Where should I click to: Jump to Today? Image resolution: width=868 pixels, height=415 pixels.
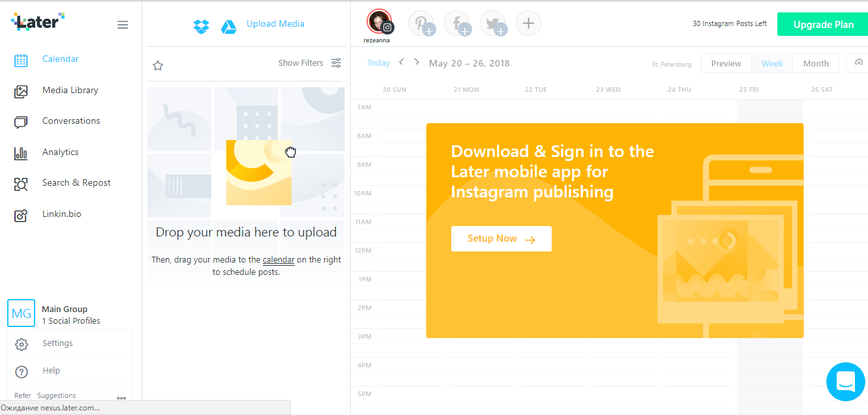coord(378,63)
